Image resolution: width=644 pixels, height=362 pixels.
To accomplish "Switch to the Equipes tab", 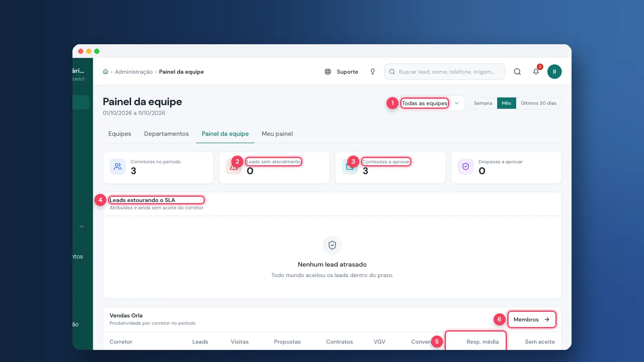I will (120, 134).
